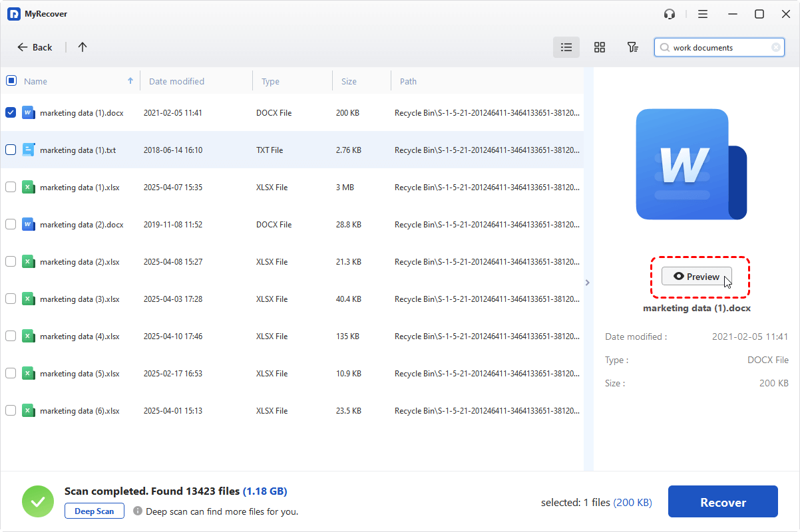Viewport: 800px width, 532px height.
Task: Open the hamburger main menu
Action: pyautogui.click(x=703, y=14)
